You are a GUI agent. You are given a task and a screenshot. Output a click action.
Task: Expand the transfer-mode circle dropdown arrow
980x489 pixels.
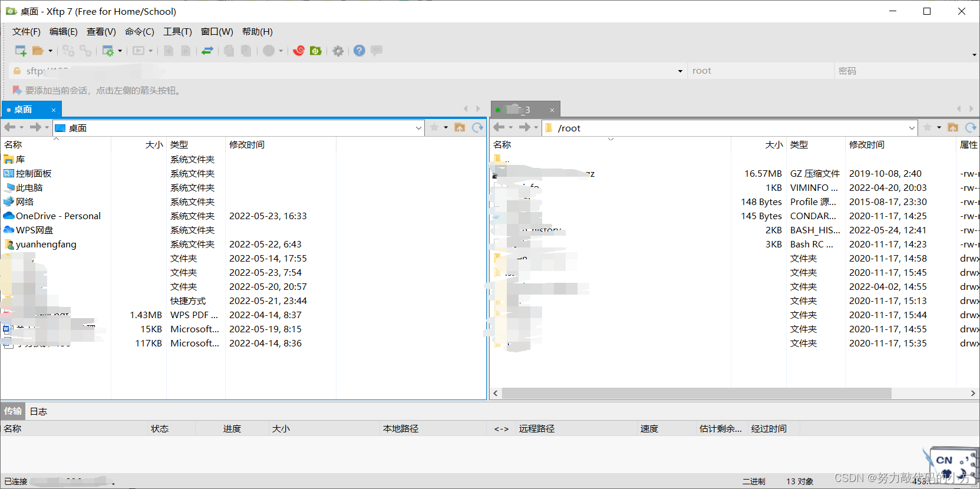click(281, 51)
